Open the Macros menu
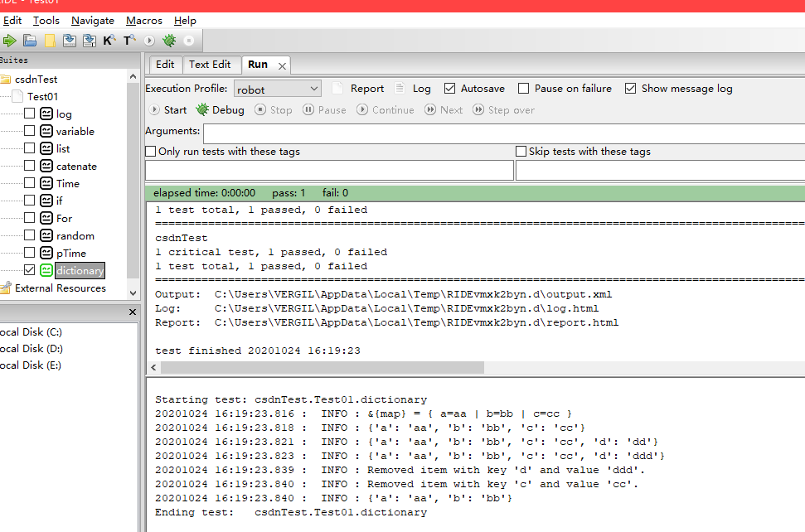805x532 pixels. 144,21
